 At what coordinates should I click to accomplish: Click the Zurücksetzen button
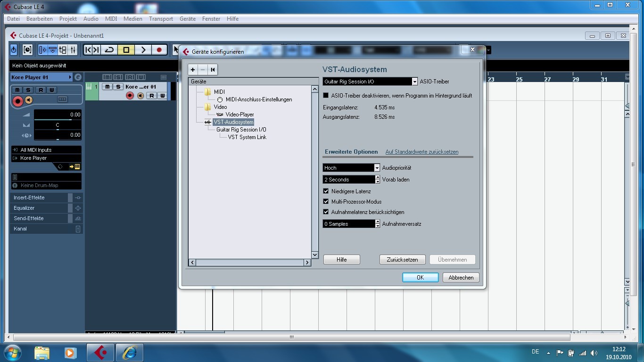[402, 260]
